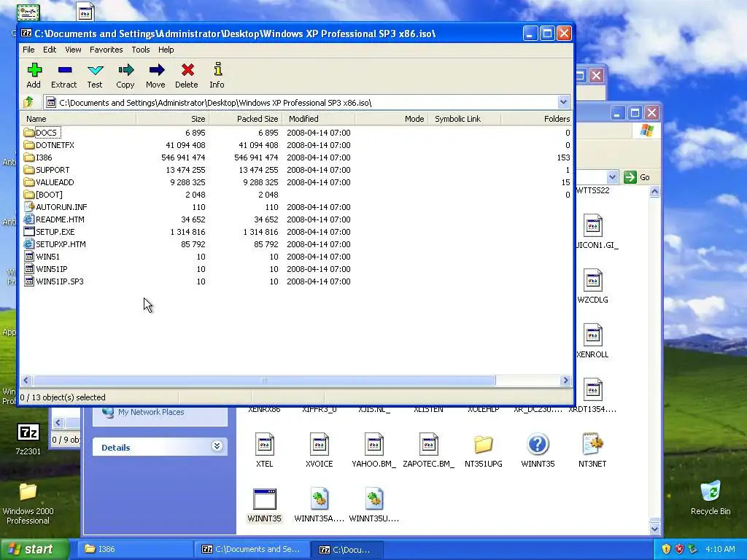This screenshot has height=560, width=747.
Task: Sort list by Name column header
Action: click(x=79, y=119)
